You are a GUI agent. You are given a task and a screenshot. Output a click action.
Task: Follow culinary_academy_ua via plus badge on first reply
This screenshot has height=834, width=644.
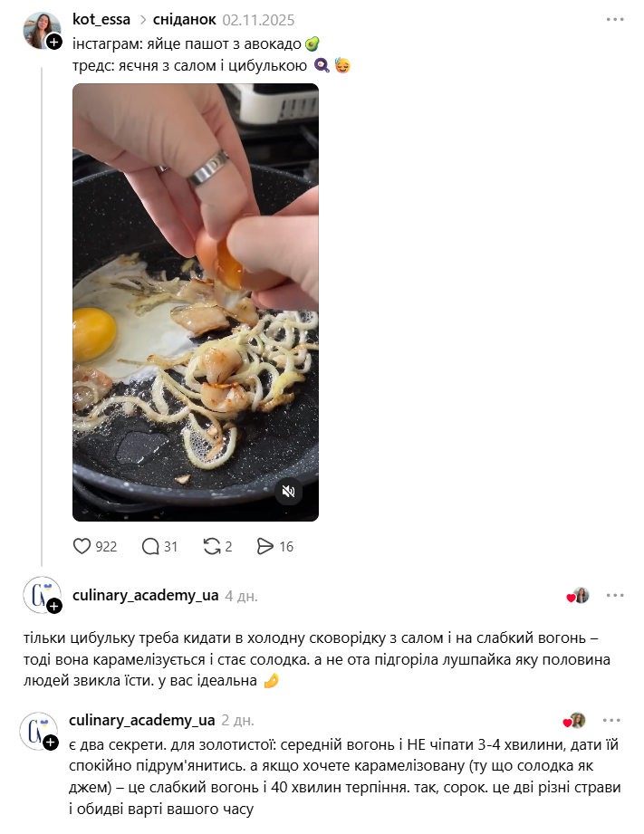[54, 606]
